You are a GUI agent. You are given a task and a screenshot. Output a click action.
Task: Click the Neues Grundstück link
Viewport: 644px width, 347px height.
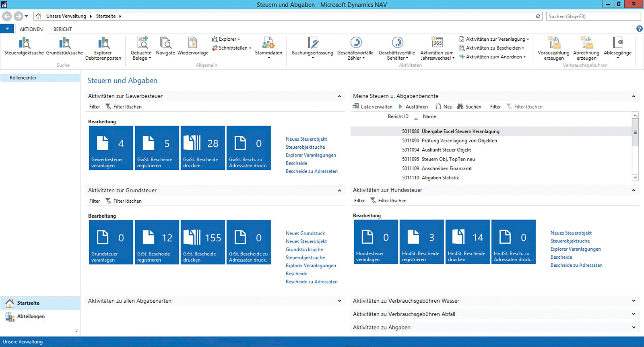tap(305, 233)
